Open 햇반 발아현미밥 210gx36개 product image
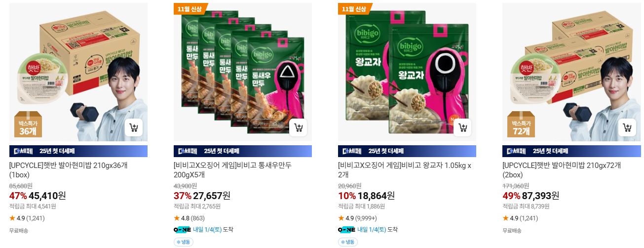The image size is (644, 248). click(x=78, y=72)
